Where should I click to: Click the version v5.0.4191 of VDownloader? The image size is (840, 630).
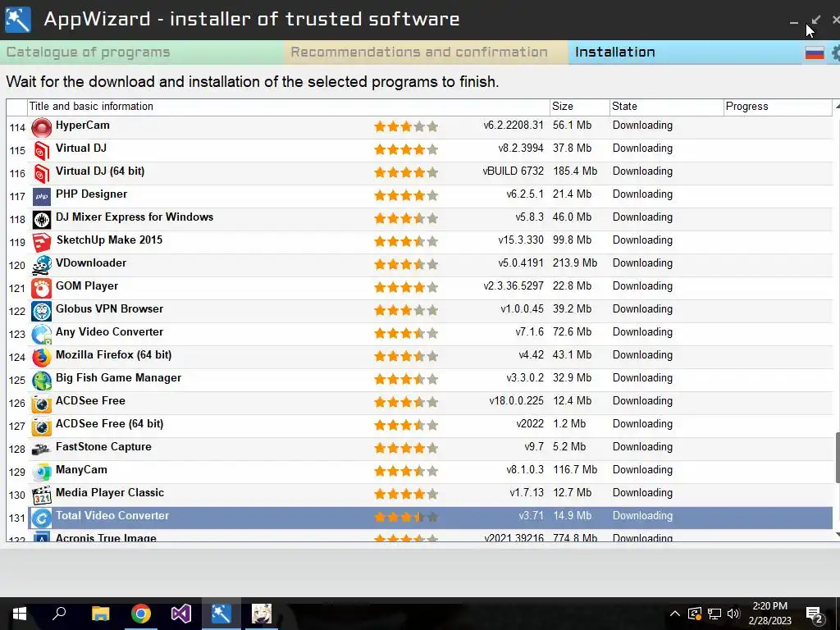(521, 263)
